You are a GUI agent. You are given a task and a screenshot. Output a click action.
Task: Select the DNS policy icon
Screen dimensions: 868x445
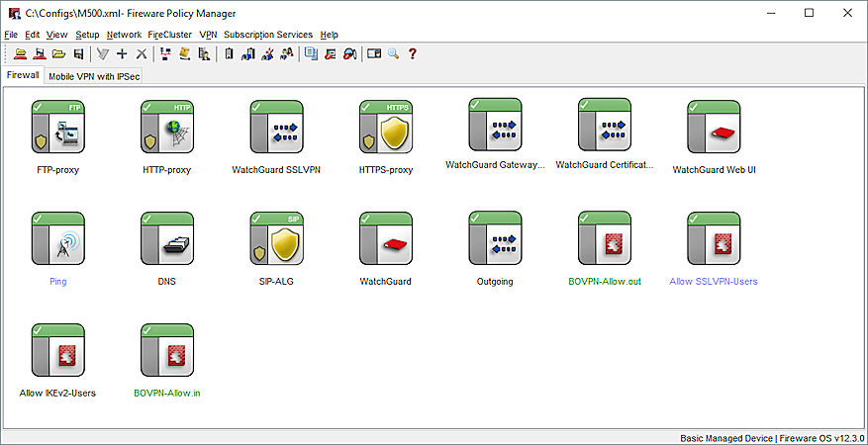(x=166, y=238)
